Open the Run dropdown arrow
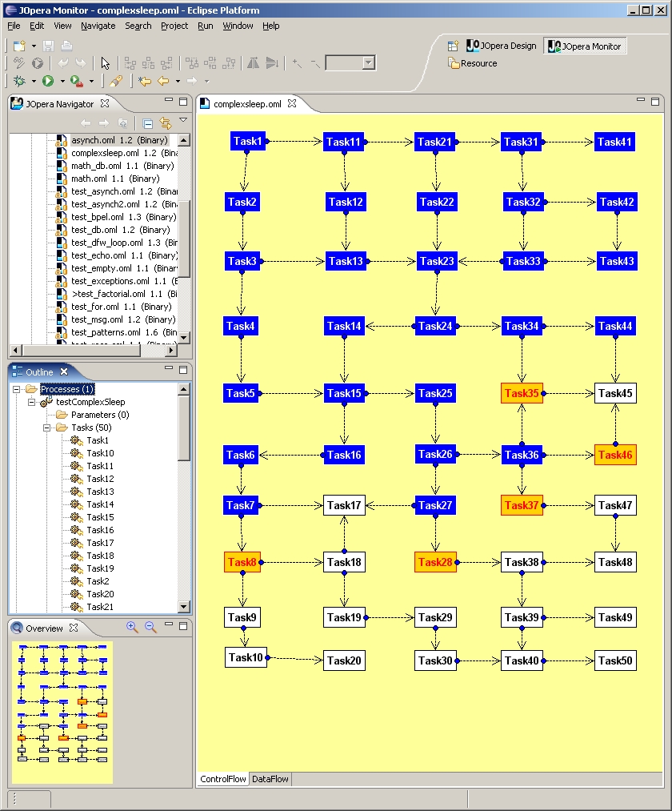The image size is (672, 811). [62, 81]
